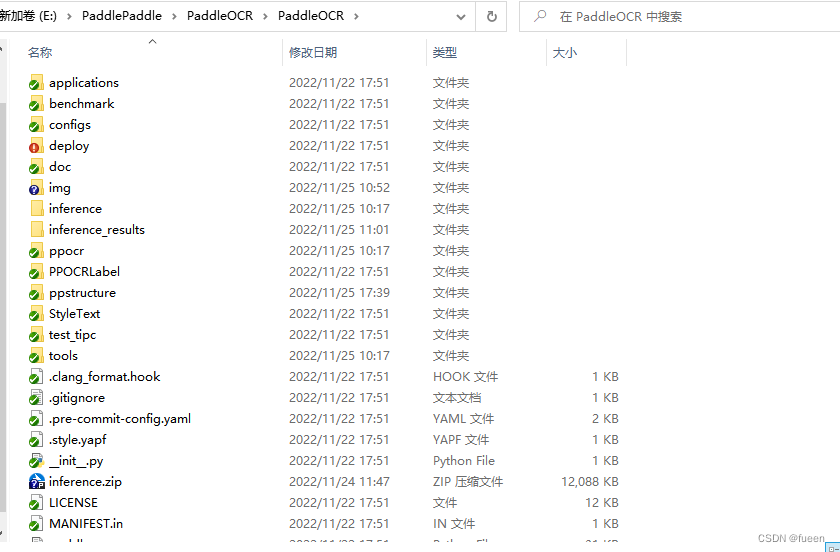Click the inference folder icon
This screenshot has width=840, height=552.
coord(36,208)
